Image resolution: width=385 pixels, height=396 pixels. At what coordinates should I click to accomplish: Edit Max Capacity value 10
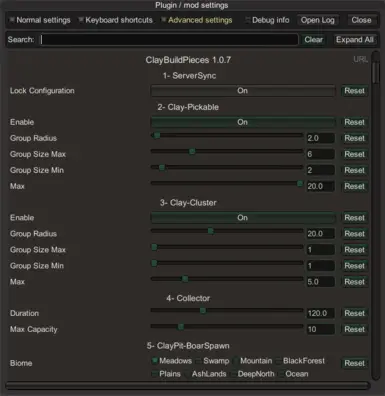(x=320, y=329)
